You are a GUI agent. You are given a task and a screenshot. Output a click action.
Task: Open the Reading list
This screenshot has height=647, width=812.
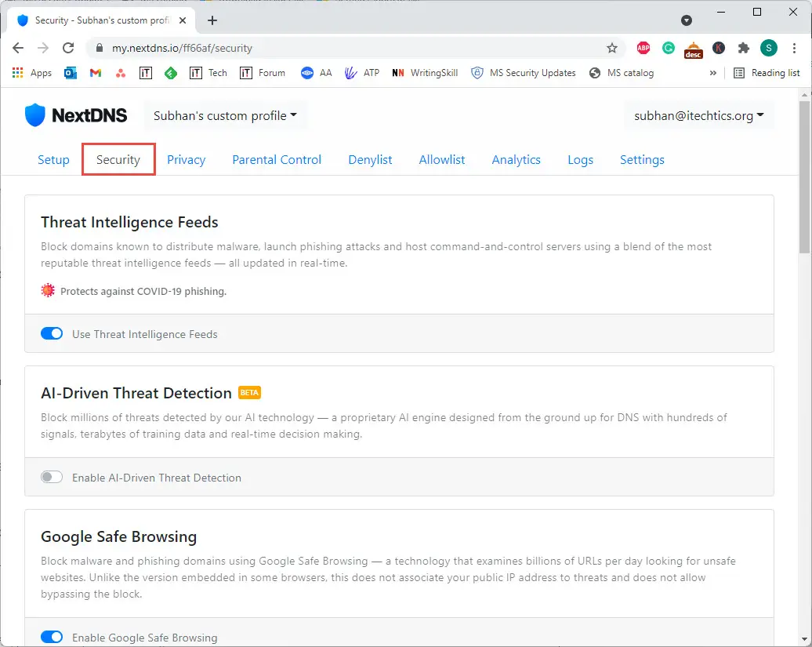pos(767,73)
